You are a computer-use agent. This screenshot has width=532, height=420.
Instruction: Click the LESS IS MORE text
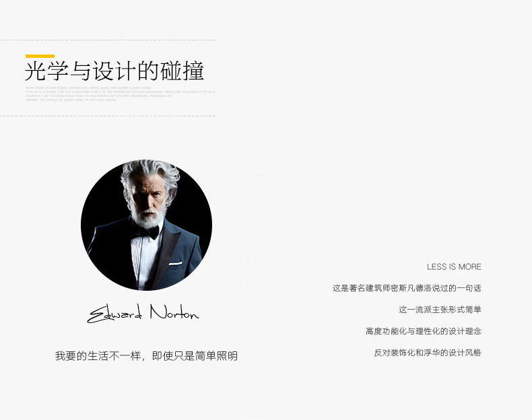coord(454,267)
